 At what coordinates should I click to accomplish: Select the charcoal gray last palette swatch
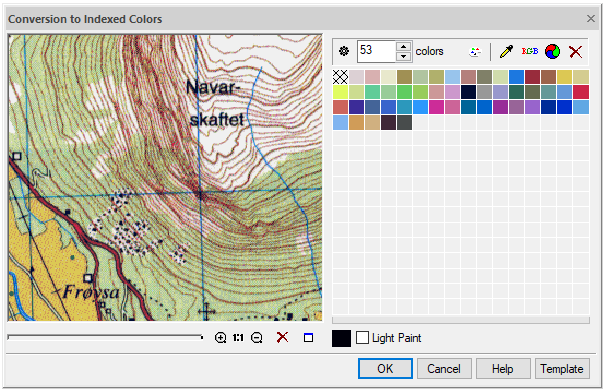click(x=404, y=122)
